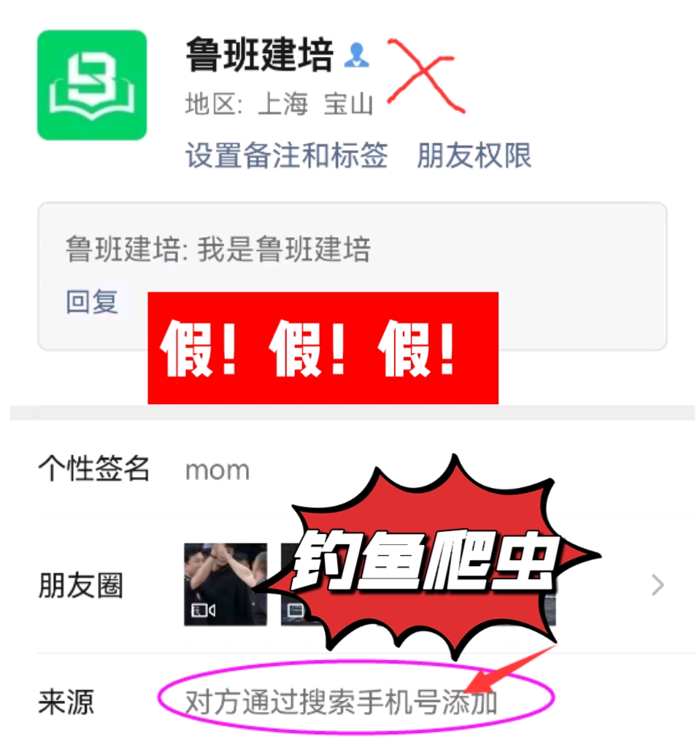
Task: Click the red 假!假!假! banner
Action: pos(323,348)
